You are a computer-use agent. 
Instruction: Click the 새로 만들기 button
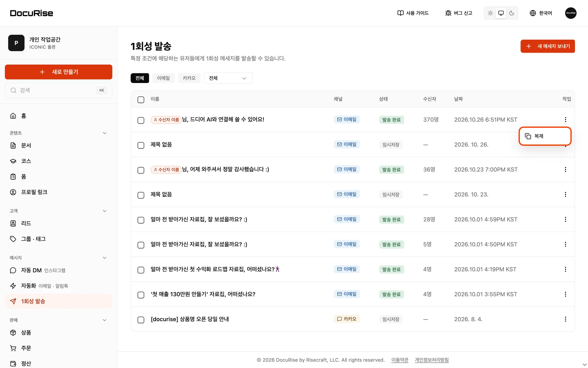point(59,72)
